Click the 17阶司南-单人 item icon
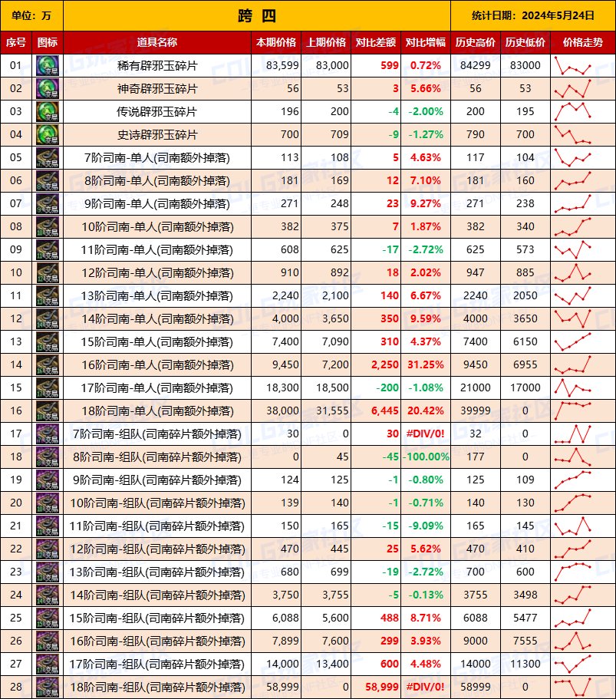The height and width of the screenshot is (699, 616). [x=48, y=387]
